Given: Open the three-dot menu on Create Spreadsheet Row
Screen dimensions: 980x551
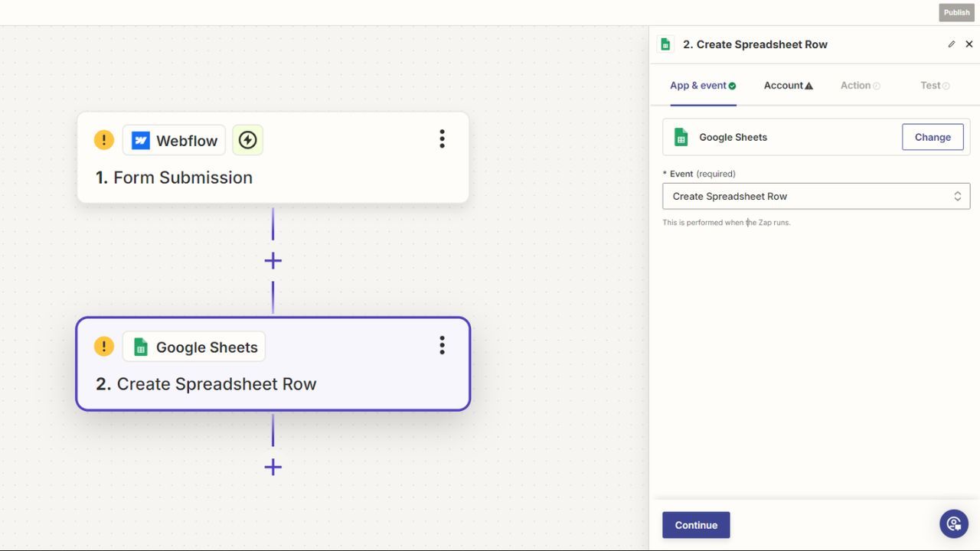Looking at the screenshot, I should pyautogui.click(x=442, y=345).
